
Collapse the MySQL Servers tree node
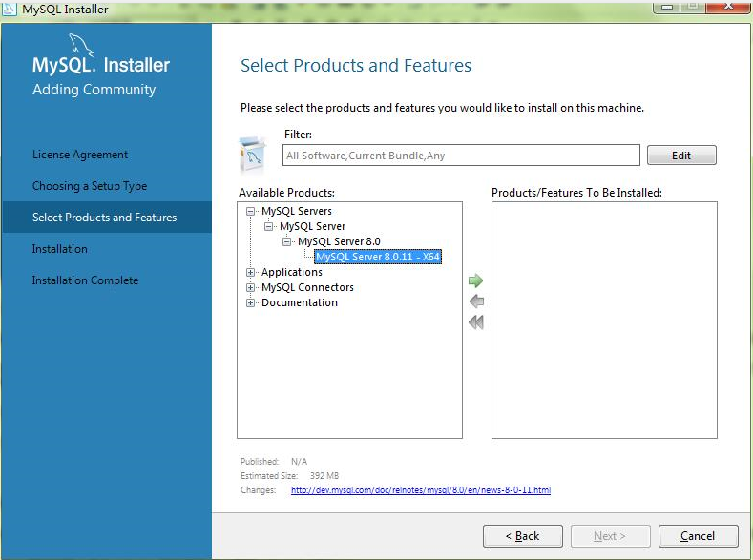coord(250,211)
